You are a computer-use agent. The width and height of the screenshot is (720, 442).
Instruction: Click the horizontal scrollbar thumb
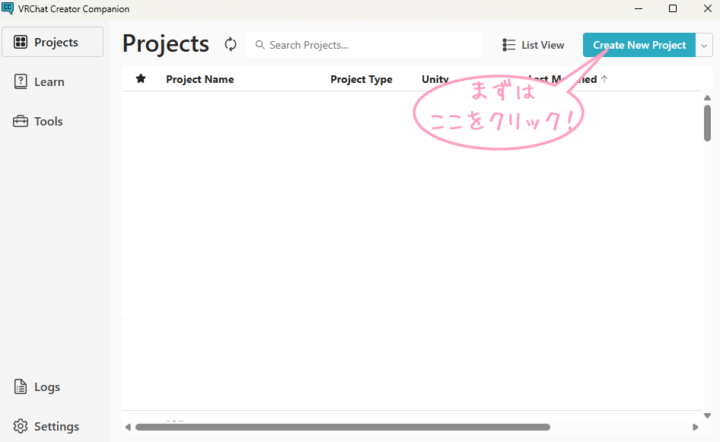343,427
